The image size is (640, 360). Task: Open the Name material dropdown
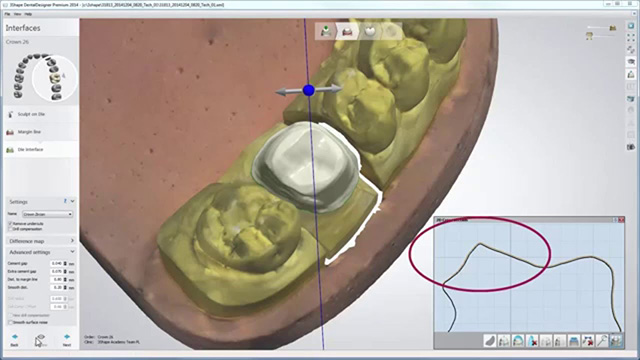pyautogui.click(x=47, y=214)
